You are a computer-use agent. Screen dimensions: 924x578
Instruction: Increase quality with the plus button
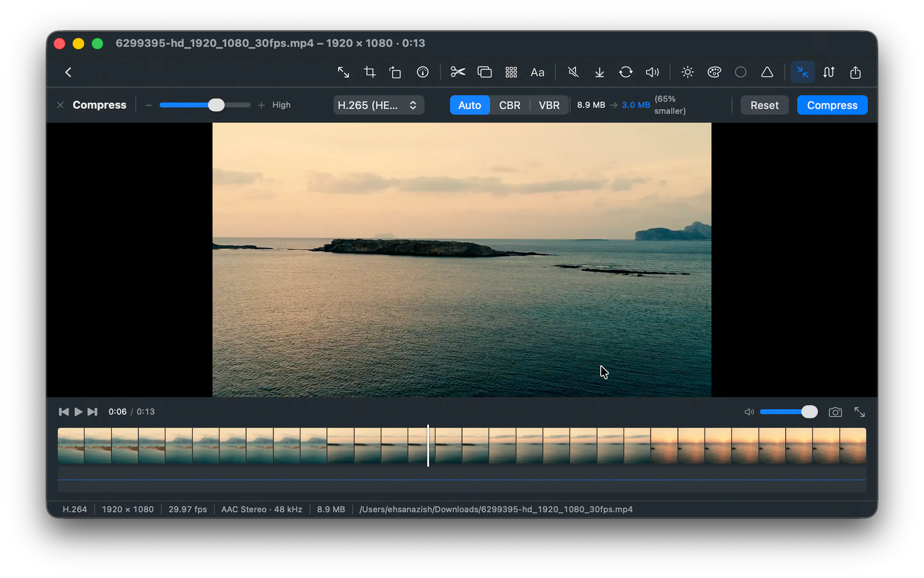[261, 105]
